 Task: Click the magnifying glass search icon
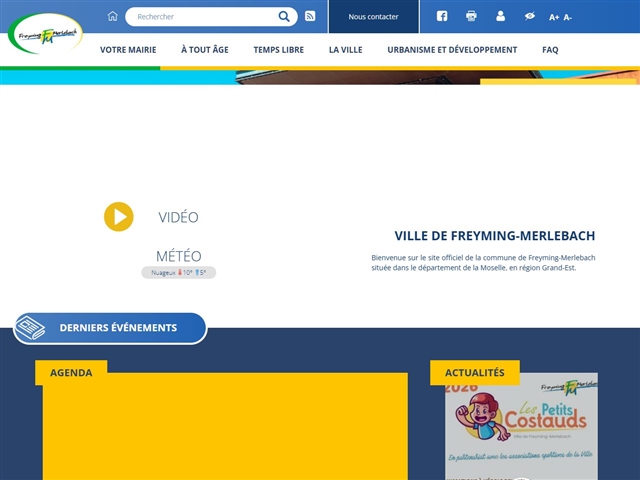click(x=284, y=17)
